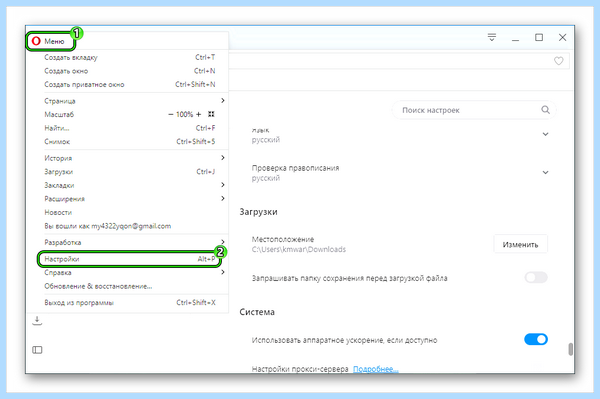Toggle the sidebar panel icon
Screen dimensions: 600x399
point(37,350)
